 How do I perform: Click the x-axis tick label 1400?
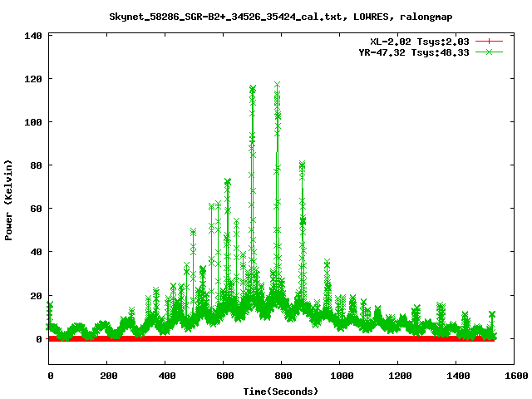(x=458, y=376)
